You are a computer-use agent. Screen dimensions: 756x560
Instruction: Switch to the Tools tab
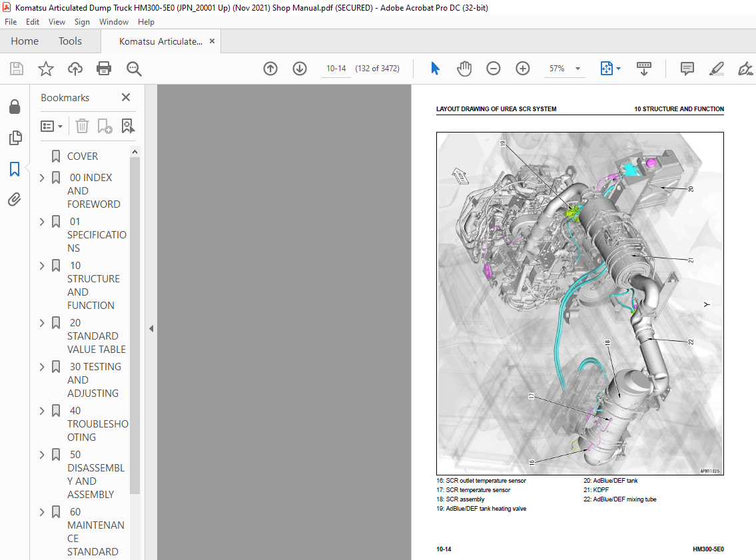(71, 41)
